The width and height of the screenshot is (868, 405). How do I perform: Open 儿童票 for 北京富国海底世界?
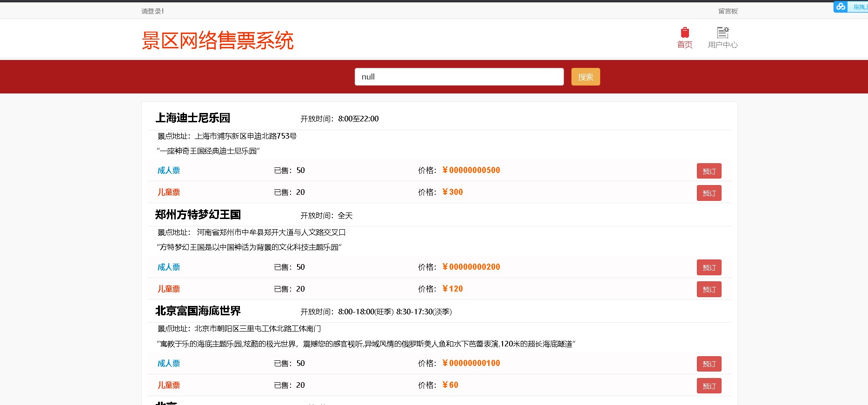169,385
